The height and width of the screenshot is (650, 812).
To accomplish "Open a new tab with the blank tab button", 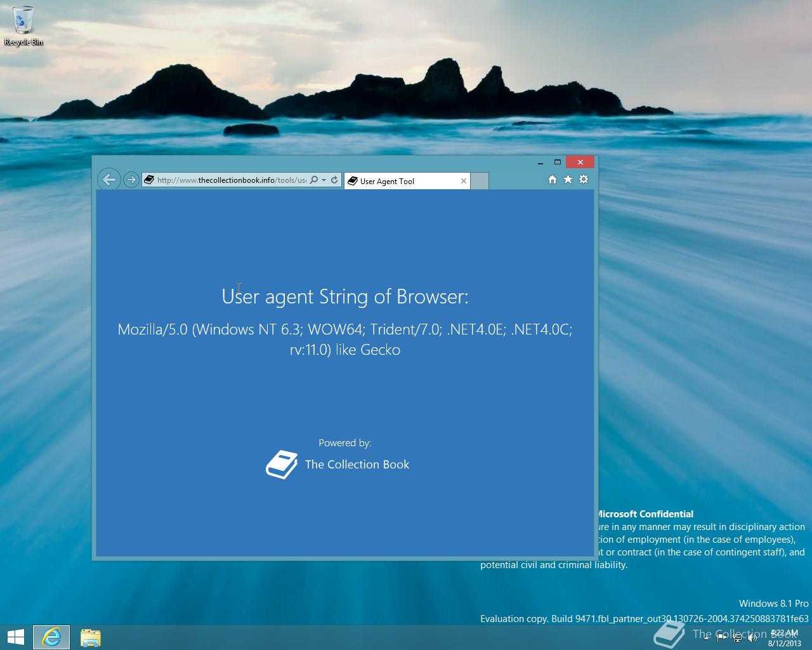I will (x=480, y=181).
